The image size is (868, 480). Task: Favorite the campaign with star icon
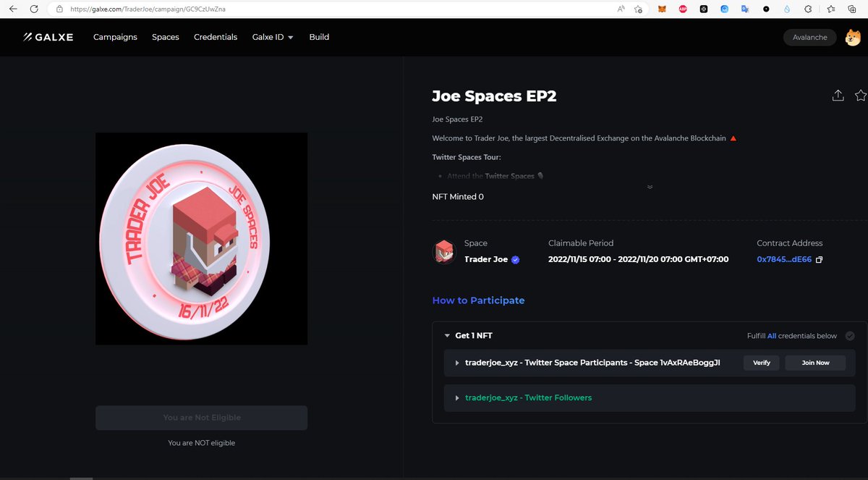pos(861,96)
